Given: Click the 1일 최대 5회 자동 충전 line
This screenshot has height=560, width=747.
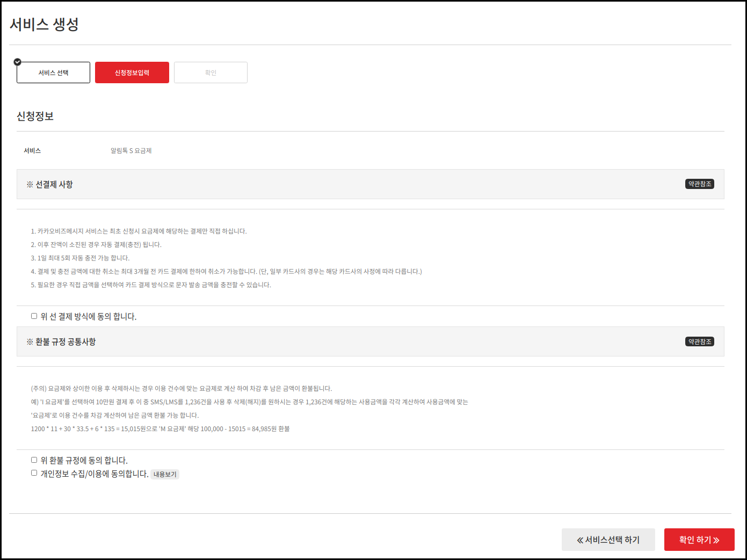Looking at the screenshot, I should 80,258.
